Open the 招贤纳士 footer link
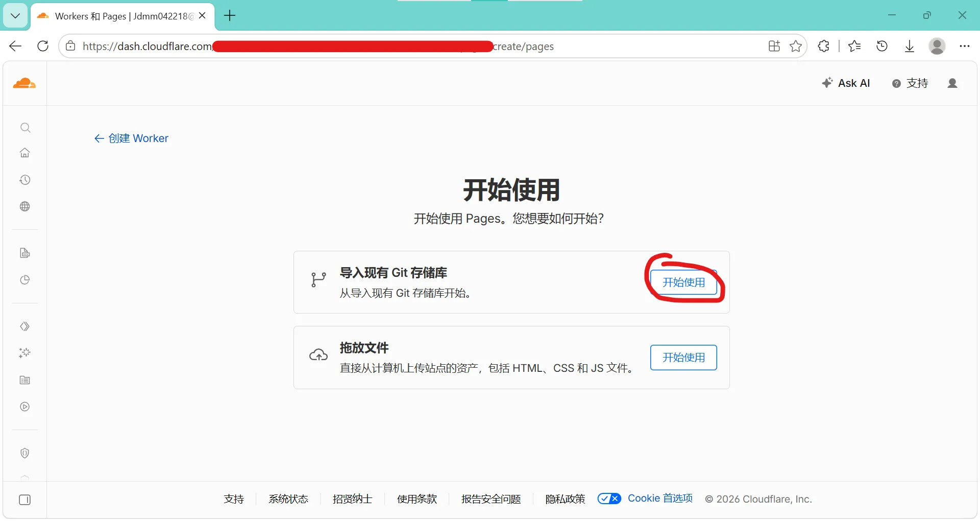The height and width of the screenshot is (521, 980). tap(353, 499)
